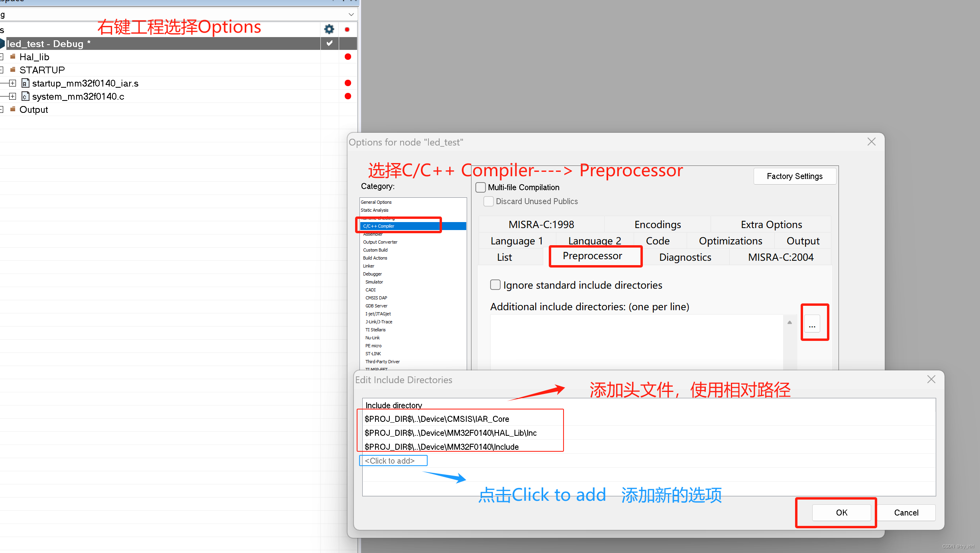Check Ignore standard include directories
This screenshot has height=553, width=980.
click(495, 285)
